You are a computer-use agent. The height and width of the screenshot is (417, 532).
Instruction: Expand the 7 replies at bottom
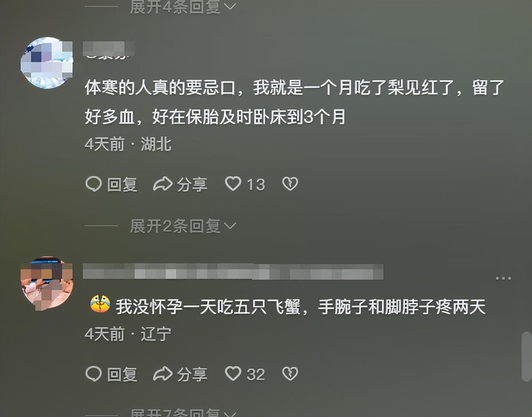pyautogui.click(x=183, y=412)
